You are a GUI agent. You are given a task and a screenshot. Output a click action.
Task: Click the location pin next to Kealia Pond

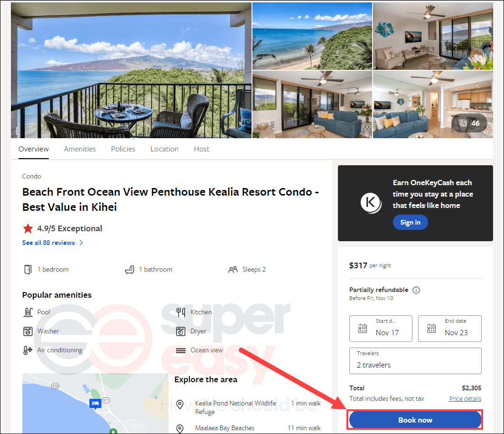tap(180, 404)
